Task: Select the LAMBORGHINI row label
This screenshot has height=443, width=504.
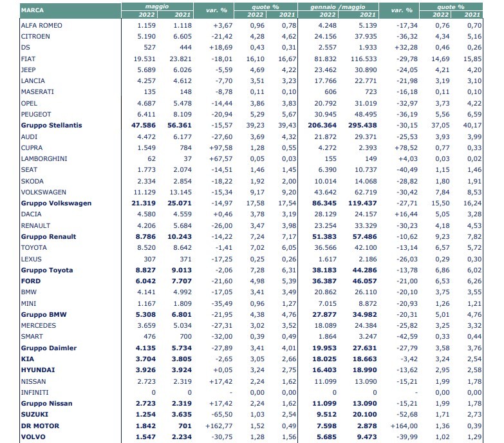Action: 44,158
